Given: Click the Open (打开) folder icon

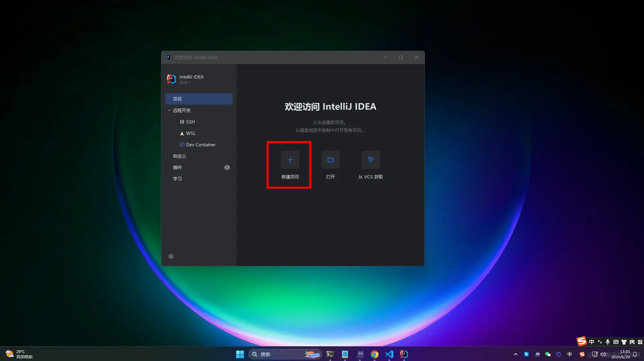Looking at the screenshot, I should click(x=330, y=160).
